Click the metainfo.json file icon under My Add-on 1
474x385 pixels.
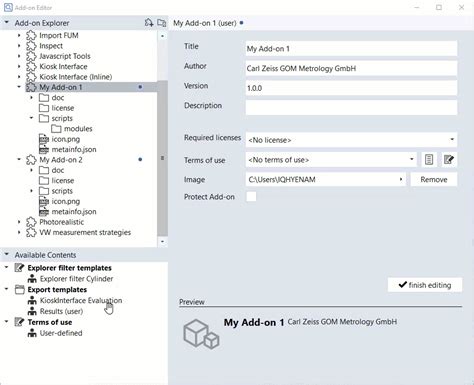44,149
